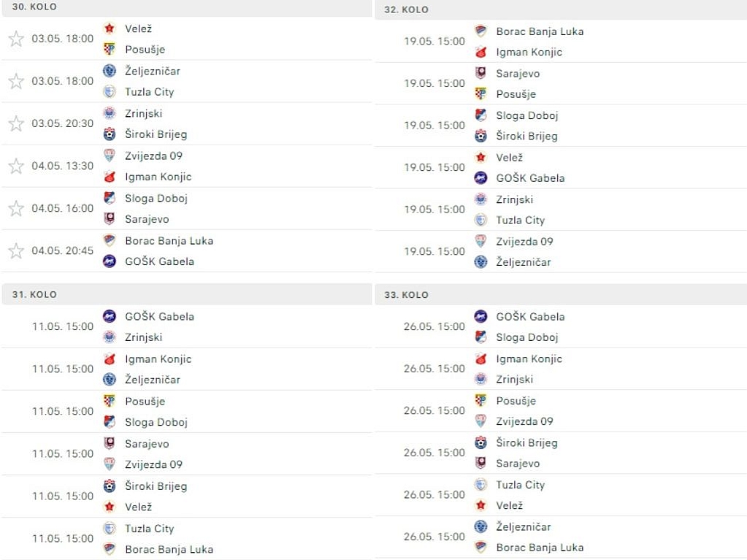Open Zvijezda 09 team link in 30. kolo

[x=153, y=156]
